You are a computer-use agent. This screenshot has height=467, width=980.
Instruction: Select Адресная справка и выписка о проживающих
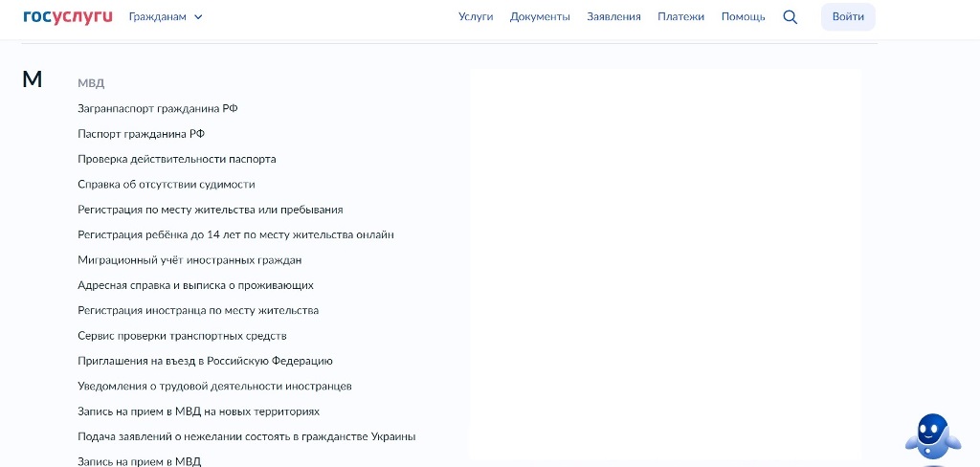(195, 285)
